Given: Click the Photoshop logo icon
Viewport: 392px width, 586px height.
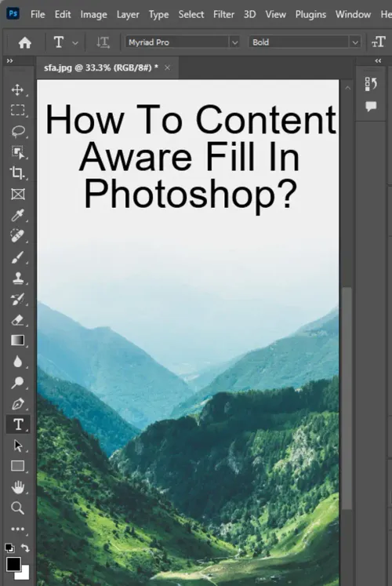Looking at the screenshot, I should pyautogui.click(x=13, y=14).
